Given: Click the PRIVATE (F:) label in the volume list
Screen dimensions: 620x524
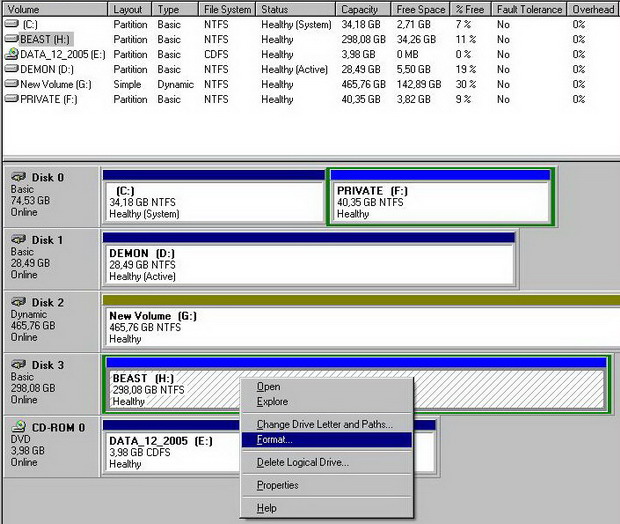Looking at the screenshot, I should (49, 99).
